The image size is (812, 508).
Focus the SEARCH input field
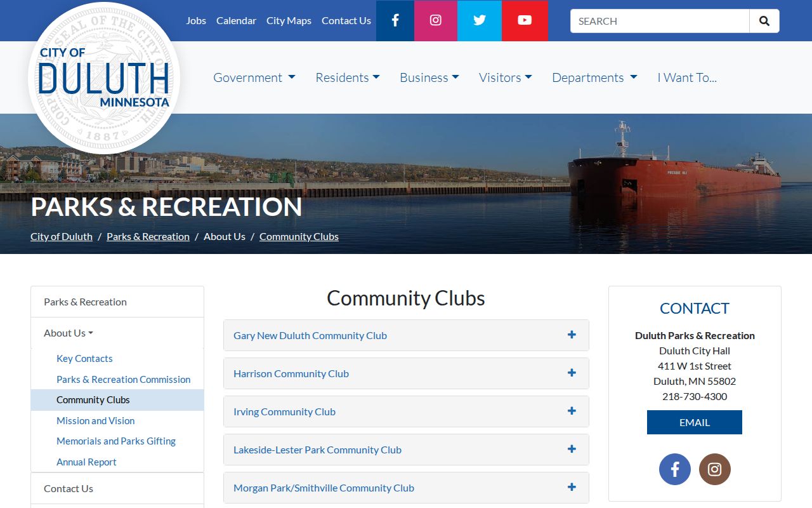tap(660, 21)
